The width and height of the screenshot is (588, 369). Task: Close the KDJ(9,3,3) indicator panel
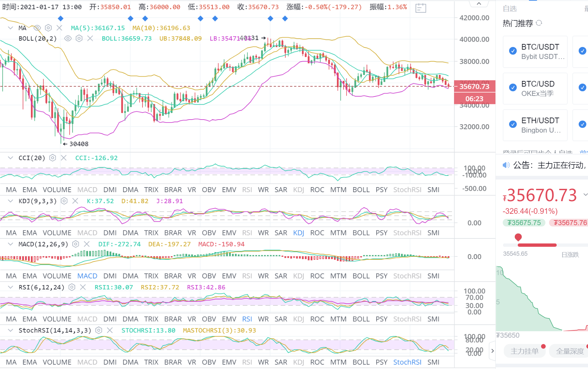pyautogui.click(x=75, y=201)
